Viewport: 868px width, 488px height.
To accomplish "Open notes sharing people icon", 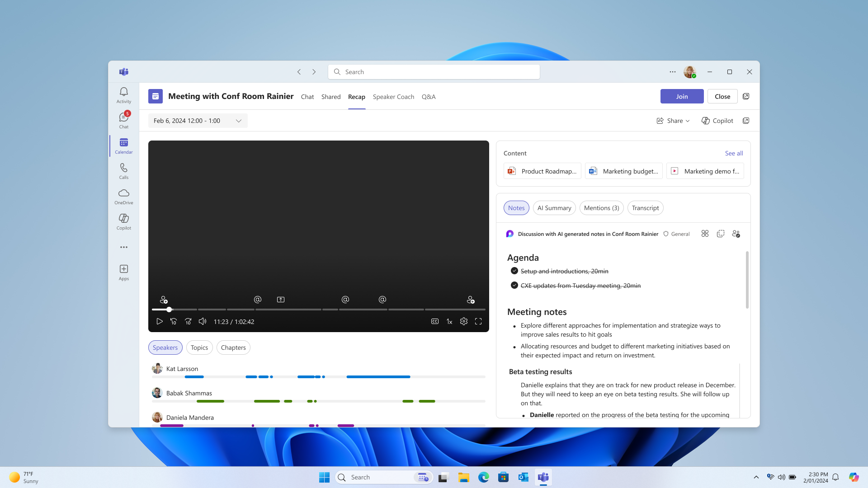I will (736, 234).
